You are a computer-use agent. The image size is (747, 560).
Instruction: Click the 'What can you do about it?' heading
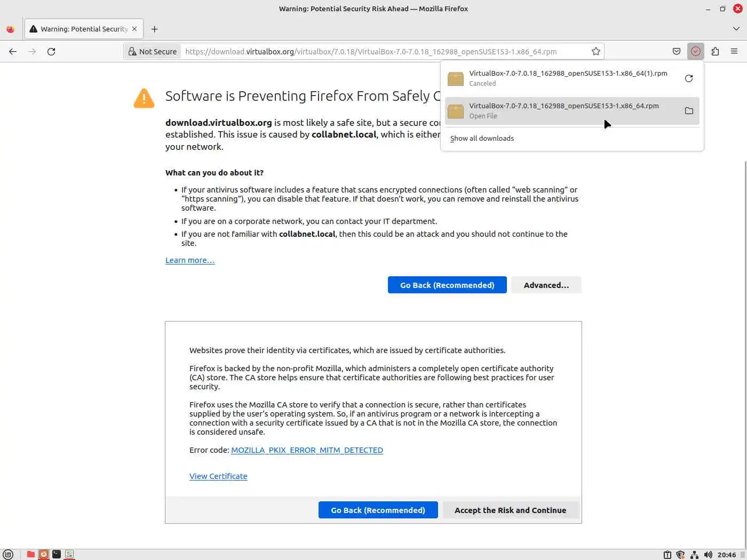[214, 173]
